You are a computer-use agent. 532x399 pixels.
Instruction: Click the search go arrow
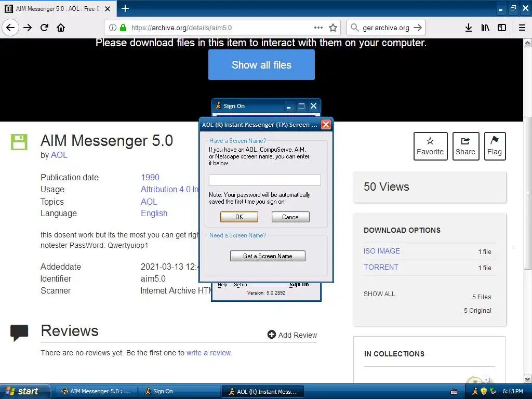tap(418, 28)
